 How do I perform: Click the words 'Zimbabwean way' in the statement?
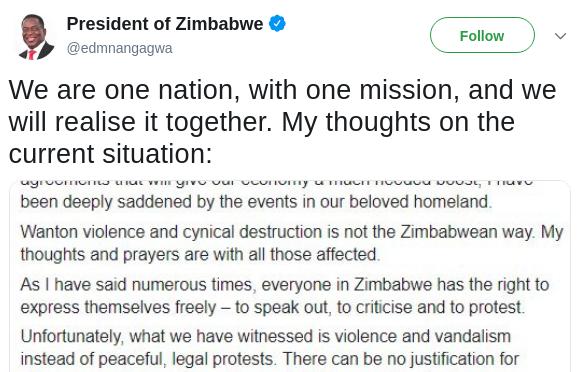467,232
